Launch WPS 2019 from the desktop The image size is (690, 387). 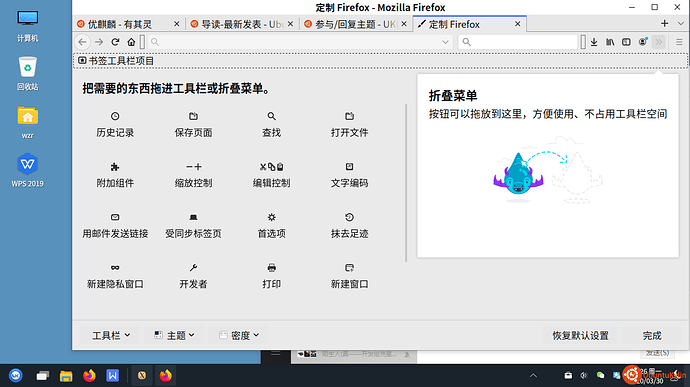pyautogui.click(x=27, y=170)
